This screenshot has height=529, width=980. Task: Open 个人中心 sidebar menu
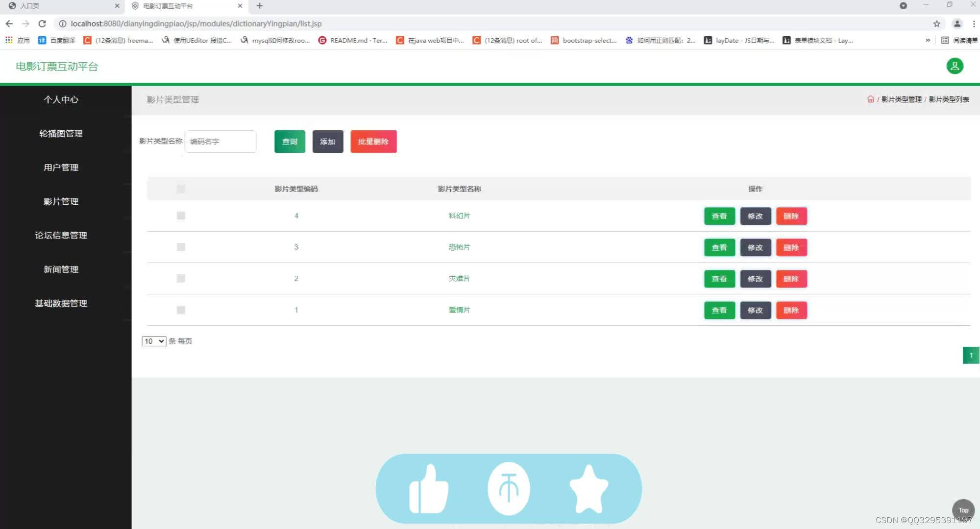pyautogui.click(x=61, y=99)
